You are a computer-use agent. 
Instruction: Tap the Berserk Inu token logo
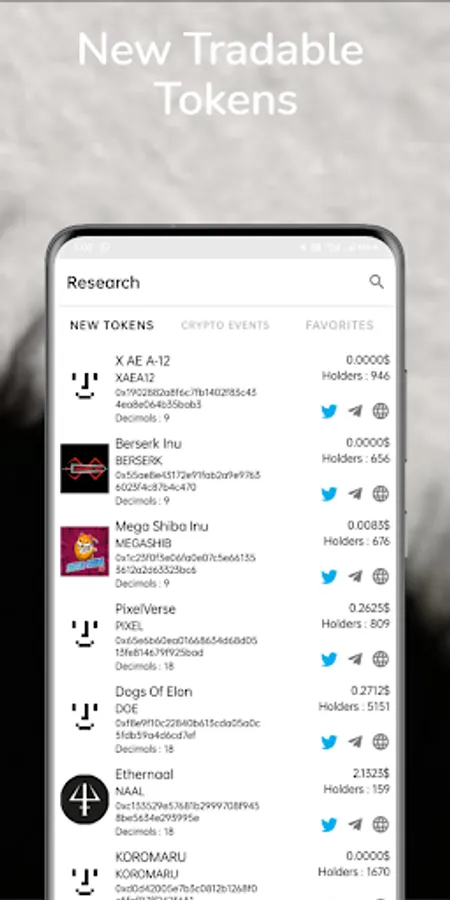pos(85,468)
